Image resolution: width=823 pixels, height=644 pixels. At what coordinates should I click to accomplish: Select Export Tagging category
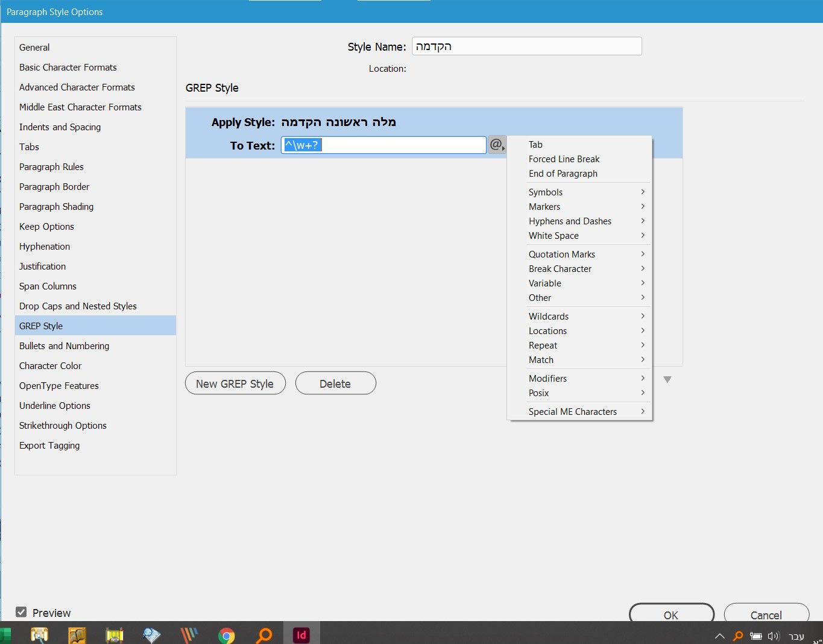[x=95, y=446]
